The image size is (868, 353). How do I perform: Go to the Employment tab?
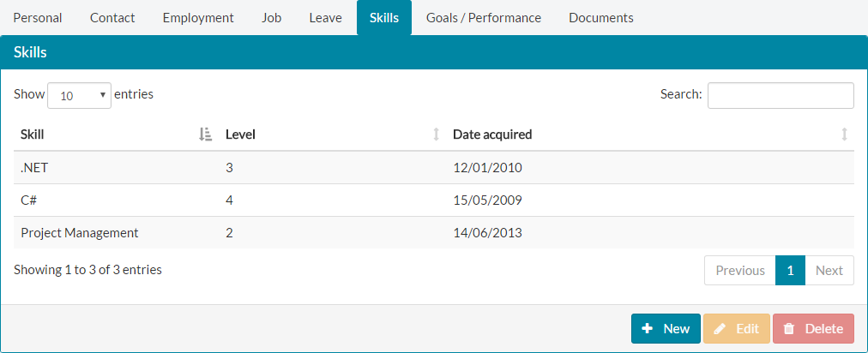[x=198, y=17]
